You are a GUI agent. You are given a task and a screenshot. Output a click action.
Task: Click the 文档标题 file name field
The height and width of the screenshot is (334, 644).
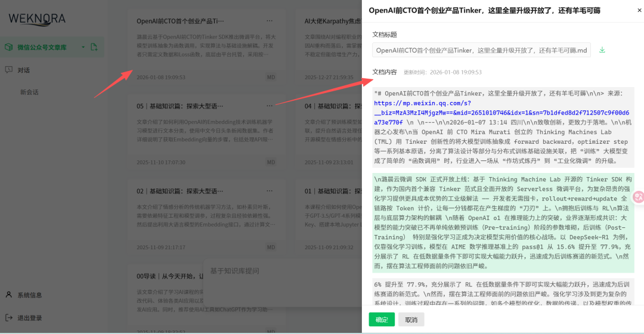click(x=481, y=50)
